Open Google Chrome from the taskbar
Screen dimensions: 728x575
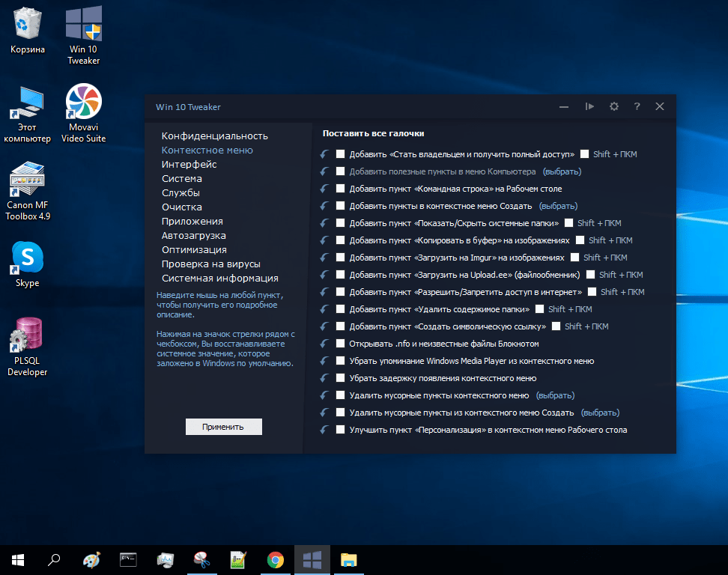click(x=276, y=559)
